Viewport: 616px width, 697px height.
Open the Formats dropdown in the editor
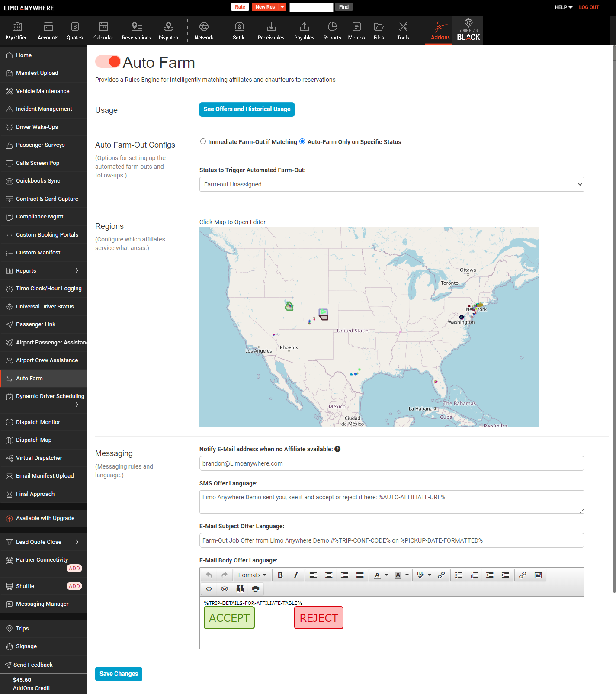click(x=252, y=575)
